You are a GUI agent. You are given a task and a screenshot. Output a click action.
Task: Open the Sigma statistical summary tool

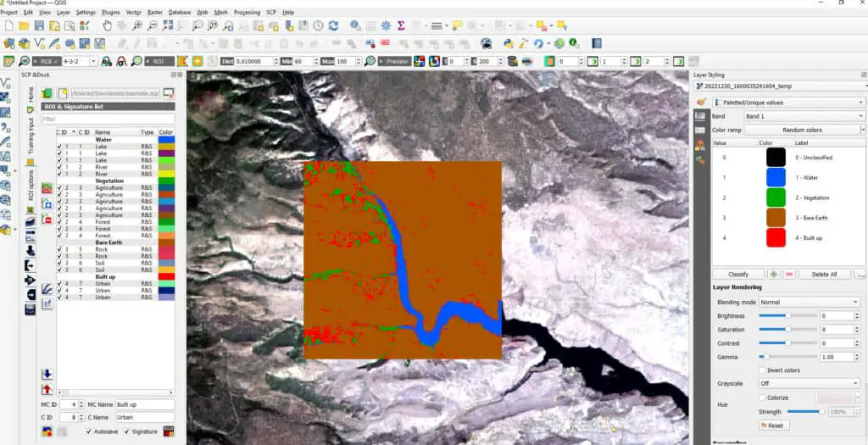(401, 26)
